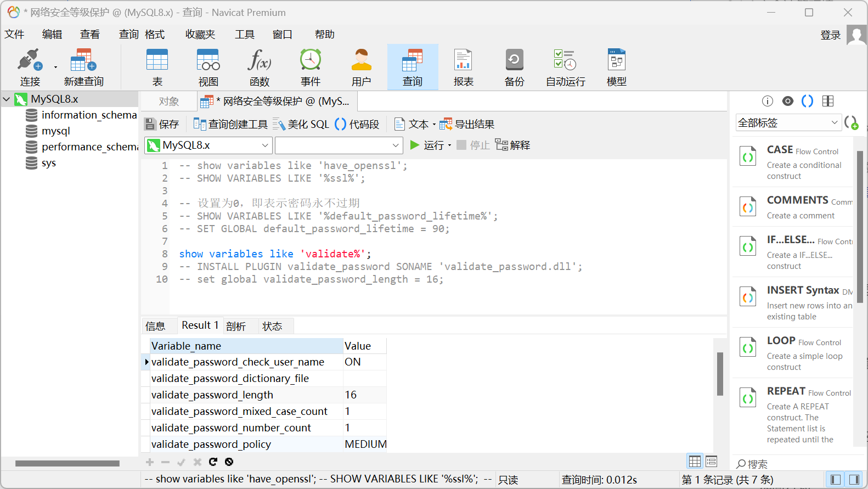Open the 全部标签 tag filter dropdown
The width and height of the screenshot is (868, 489).
click(788, 123)
